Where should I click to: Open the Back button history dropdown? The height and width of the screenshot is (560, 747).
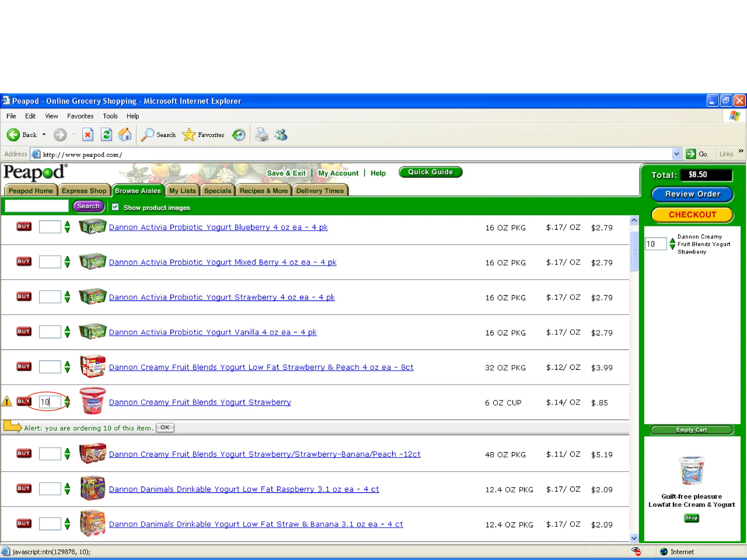click(44, 135)
